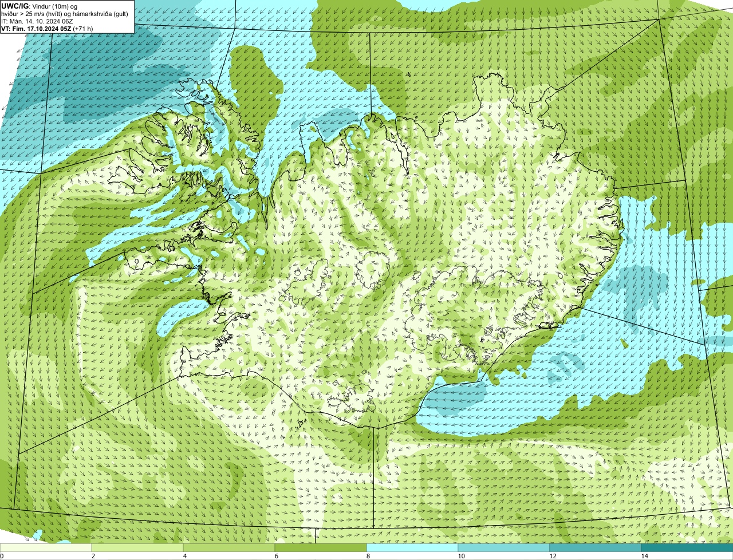Click the dark teal above-14 m/s legend swatch

point(687,547)
